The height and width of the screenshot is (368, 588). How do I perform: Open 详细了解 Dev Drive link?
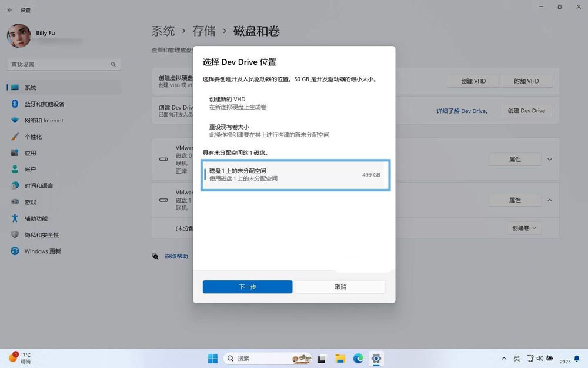coord(462,111)
